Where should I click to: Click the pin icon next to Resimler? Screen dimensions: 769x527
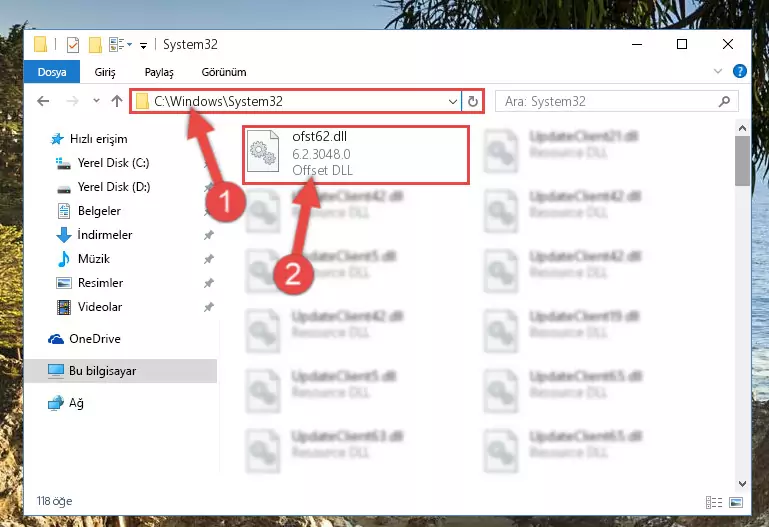click(x=208, y=283)
